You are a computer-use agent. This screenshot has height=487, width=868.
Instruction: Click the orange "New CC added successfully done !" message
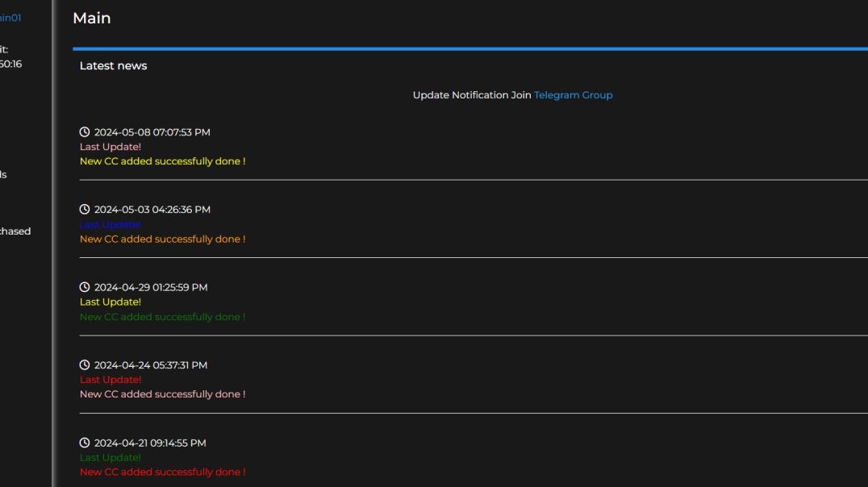tap(162, 239)
